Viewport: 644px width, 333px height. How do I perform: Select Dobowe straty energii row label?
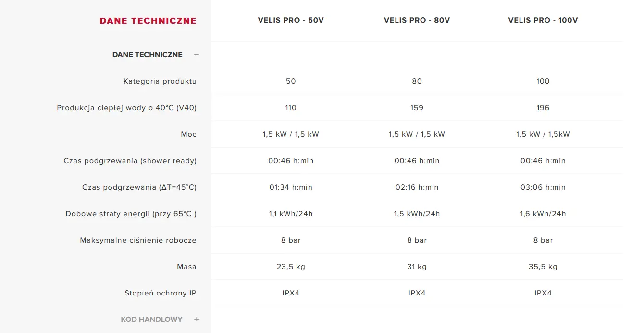point(131,214)
